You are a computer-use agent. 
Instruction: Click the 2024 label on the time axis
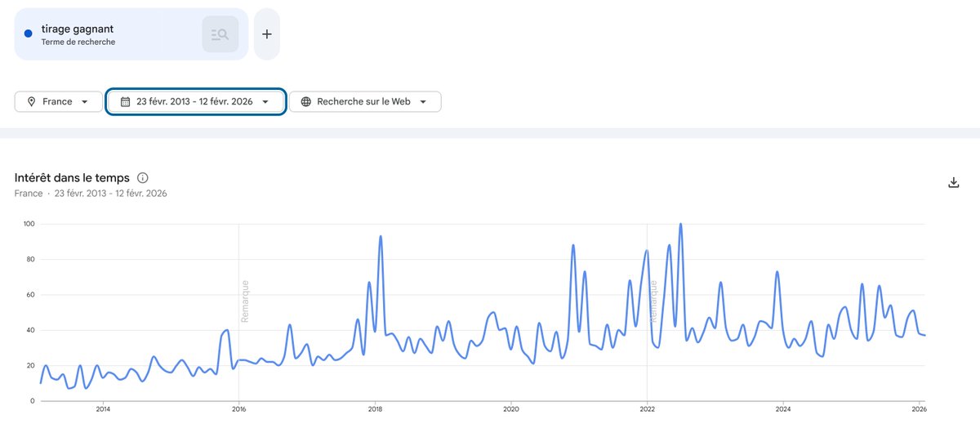[783, 408]
